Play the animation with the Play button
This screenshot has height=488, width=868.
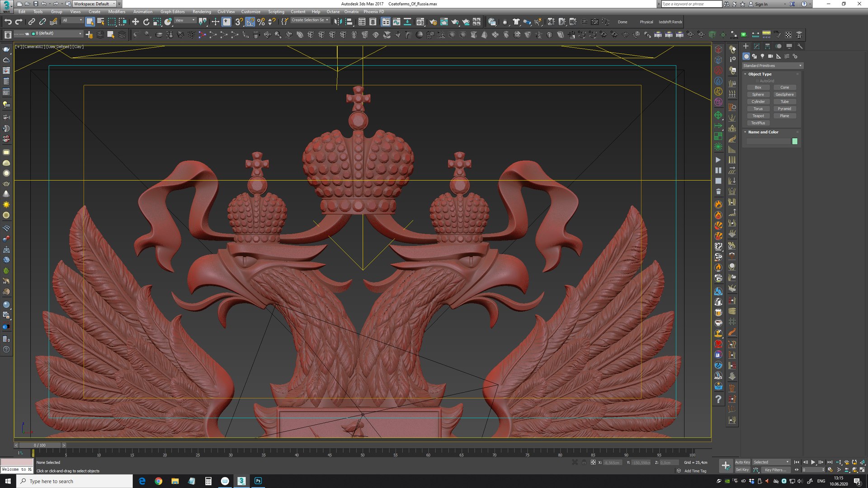point(813,462)
